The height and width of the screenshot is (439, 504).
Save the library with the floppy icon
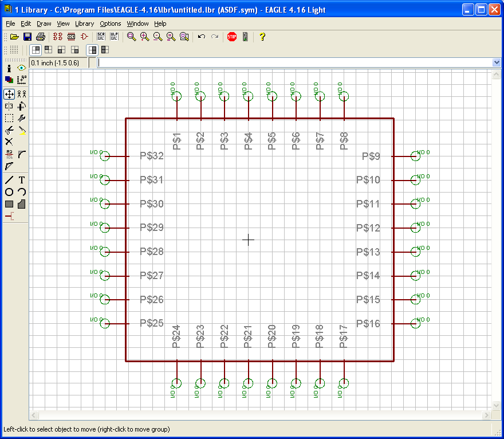[x=27, y=37]
